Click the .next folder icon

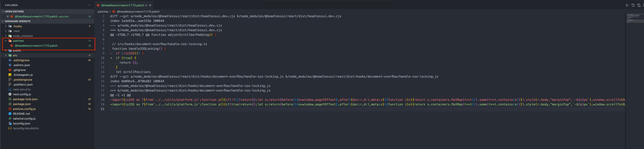(10, 31)
